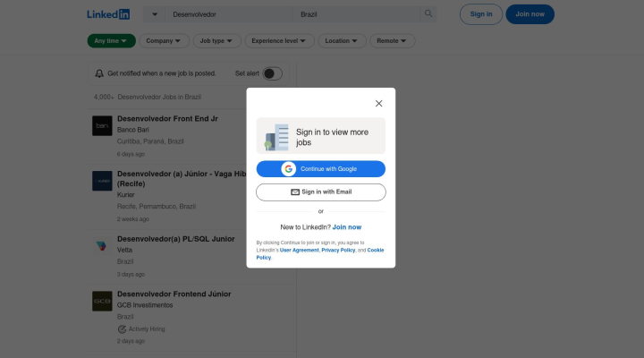Image resolution: width=644 pixels, height=358 pixels.
Task: Click the '4,000+ Desenvolvedor Jobs in Brazil' text
Action: coord(147,97)
